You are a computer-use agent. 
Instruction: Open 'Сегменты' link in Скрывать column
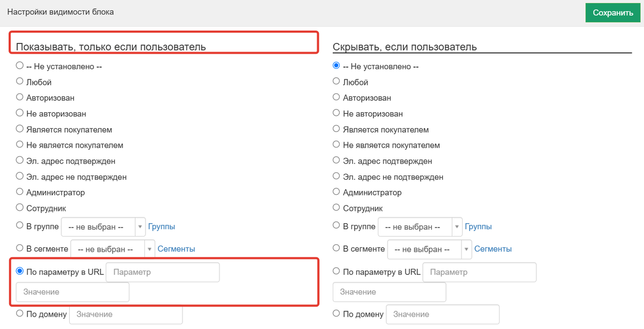point(493,249)
